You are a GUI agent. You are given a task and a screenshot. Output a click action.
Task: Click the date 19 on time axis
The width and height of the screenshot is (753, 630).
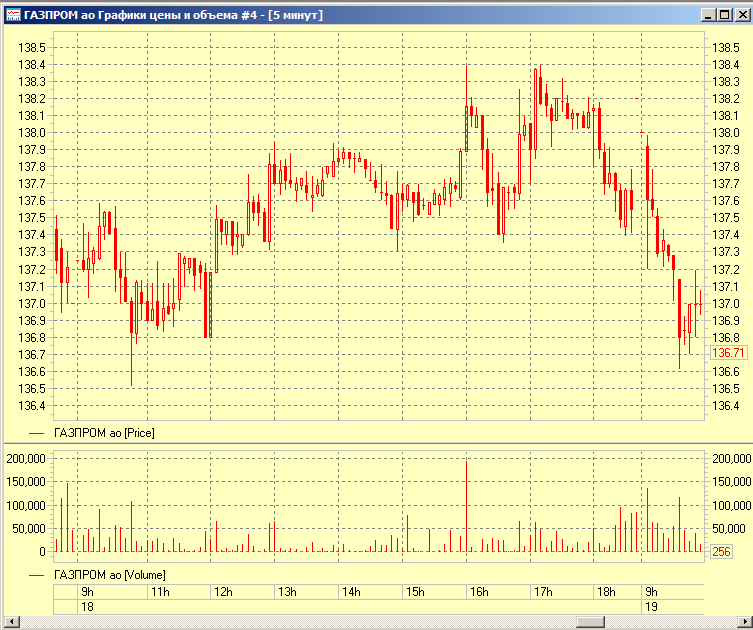pyautogui.click(x=651, y=607)
